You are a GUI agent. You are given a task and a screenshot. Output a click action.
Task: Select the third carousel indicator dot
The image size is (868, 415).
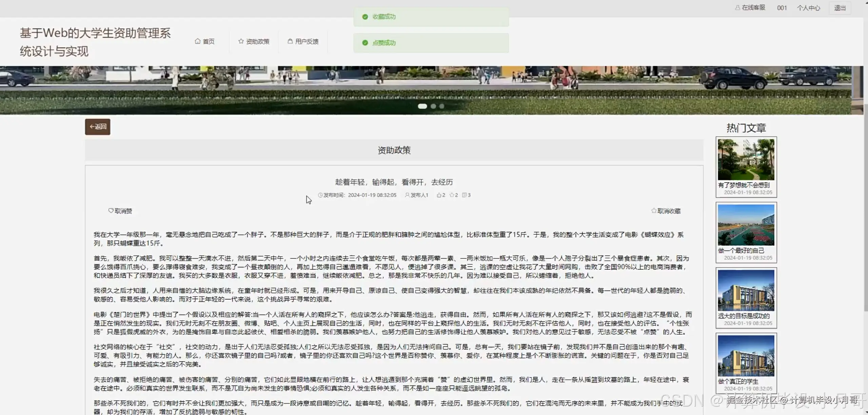(442, 106)
